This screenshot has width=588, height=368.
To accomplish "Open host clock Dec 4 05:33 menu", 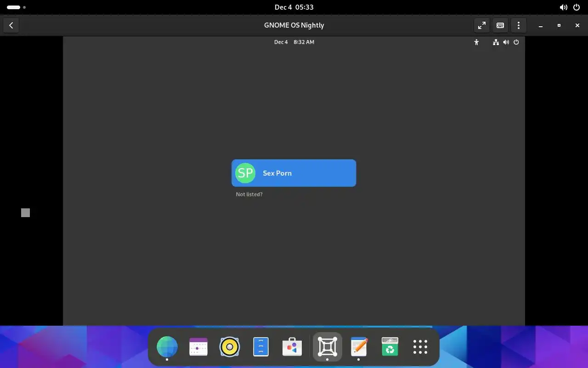I will [294, 7].
